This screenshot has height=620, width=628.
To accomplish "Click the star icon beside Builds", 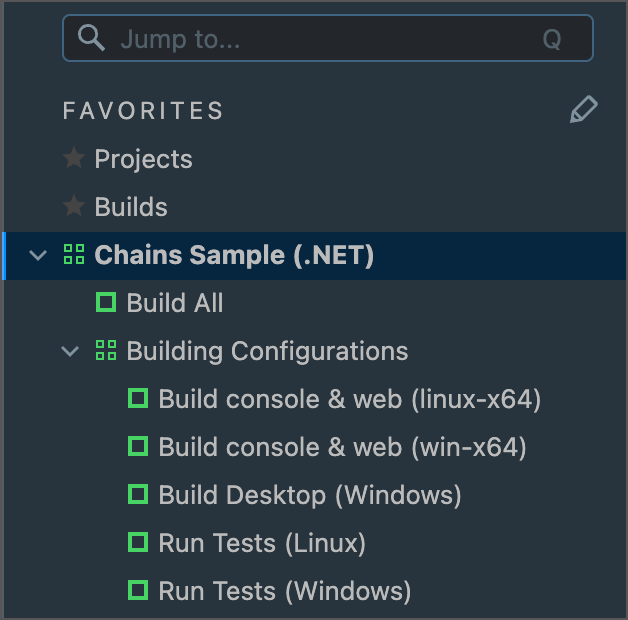I will coord(74,206).
